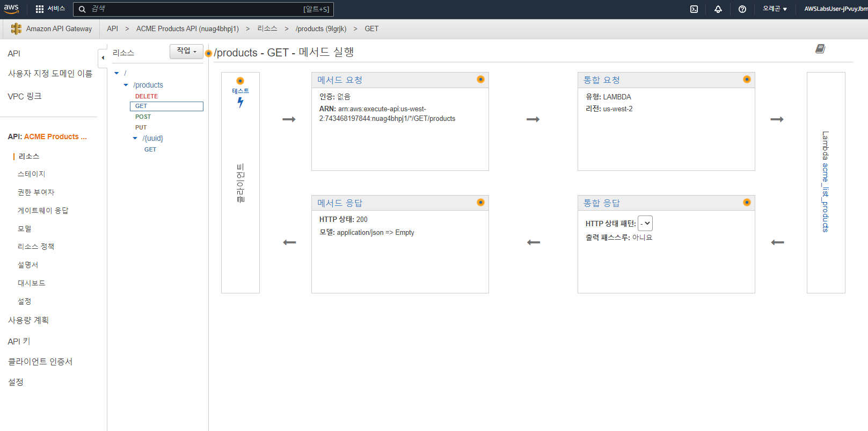This screenshot has height=431, width=868.
Task: Select the root / resource
Action: tap(125, 73)
